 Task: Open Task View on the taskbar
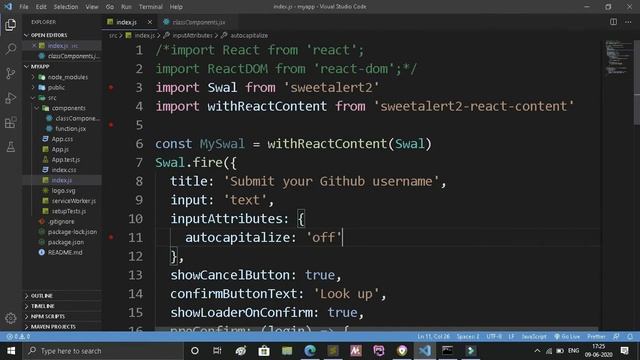point(217,351)
